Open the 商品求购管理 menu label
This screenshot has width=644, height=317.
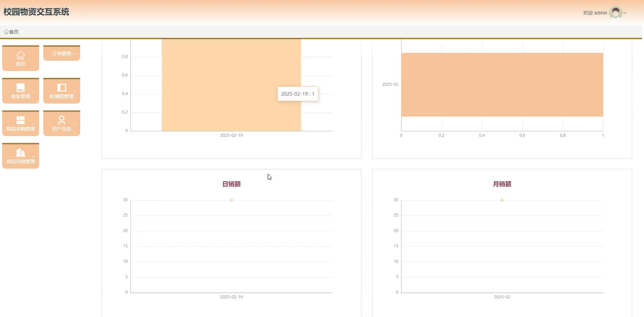[21, 129]
